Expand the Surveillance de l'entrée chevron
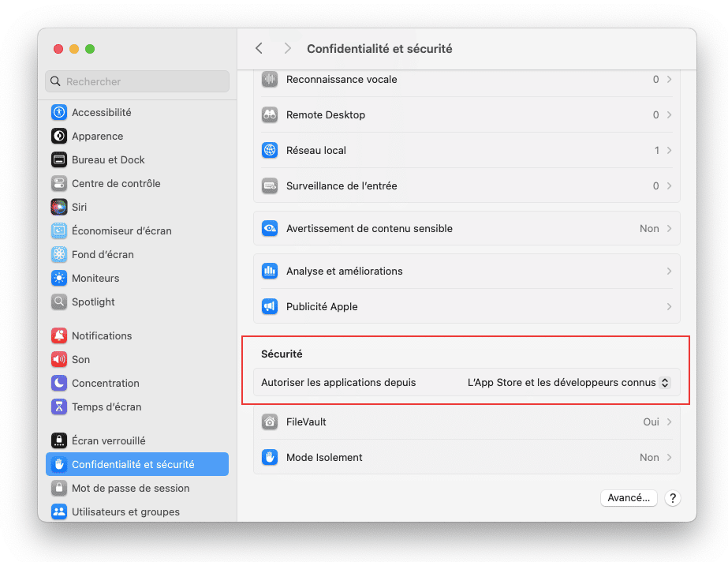Screen dimensions: 728x562 [x=669, y=185]
